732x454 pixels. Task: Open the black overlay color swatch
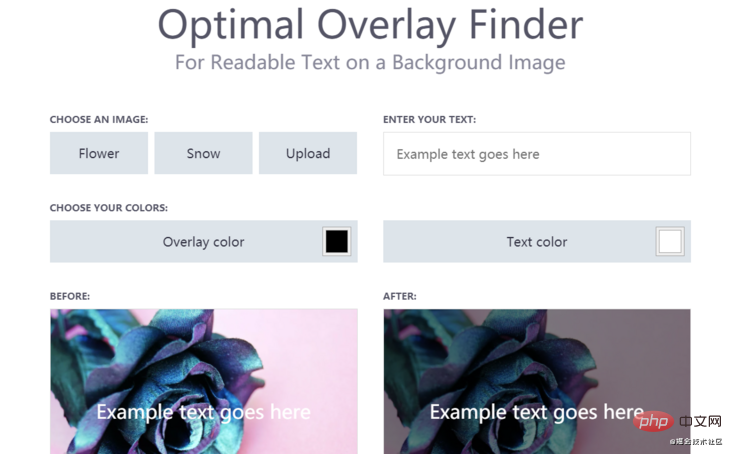point(337,241)
